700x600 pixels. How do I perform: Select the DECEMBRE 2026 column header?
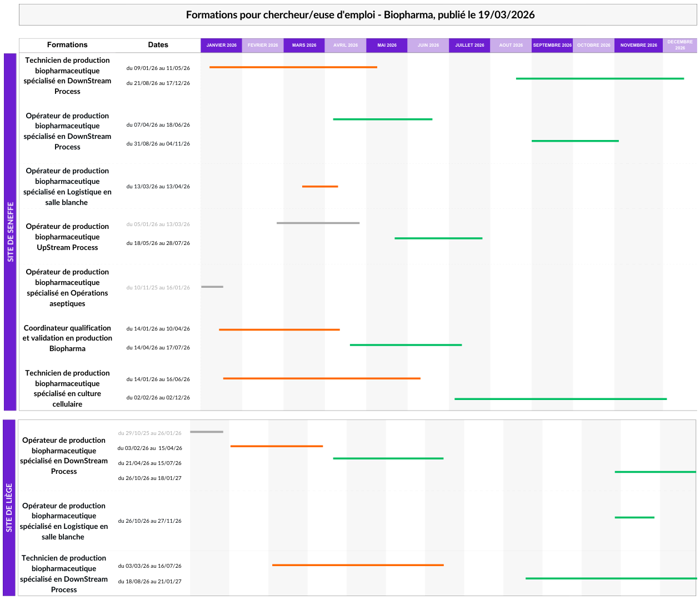pyautogui.click(x=679, y=45)
